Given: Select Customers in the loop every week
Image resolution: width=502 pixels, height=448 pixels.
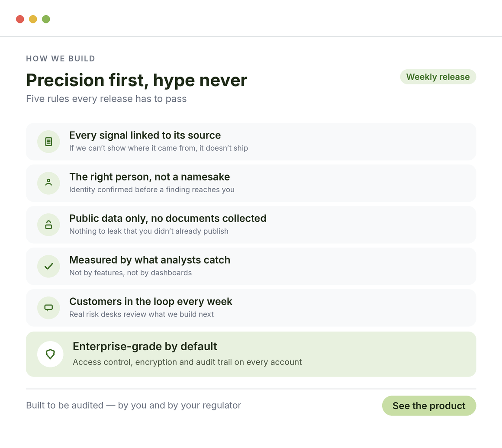Looking at the screenshot, I should 251,308.
